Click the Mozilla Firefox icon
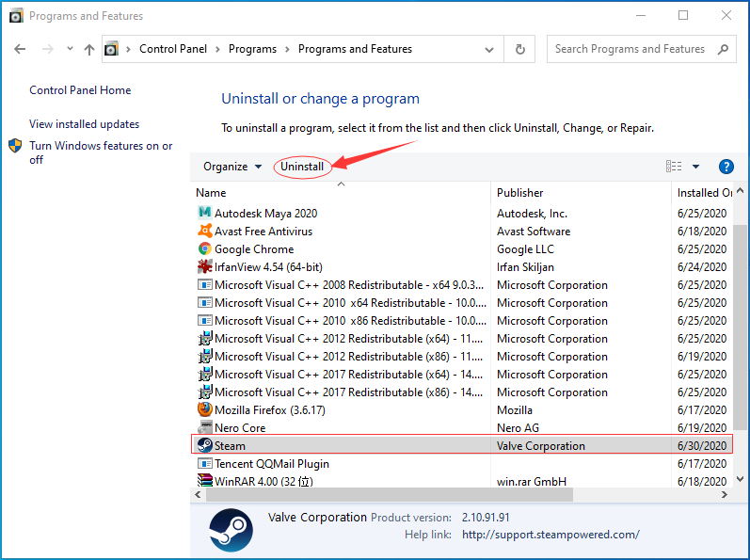The height and width of the screenshot is (560, 750). 205,409
